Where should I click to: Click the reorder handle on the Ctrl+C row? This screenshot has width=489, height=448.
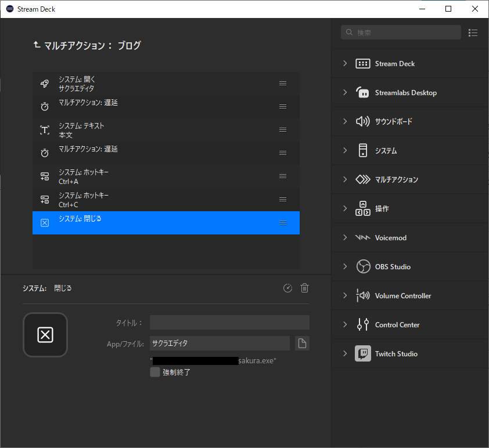point(283,200)
